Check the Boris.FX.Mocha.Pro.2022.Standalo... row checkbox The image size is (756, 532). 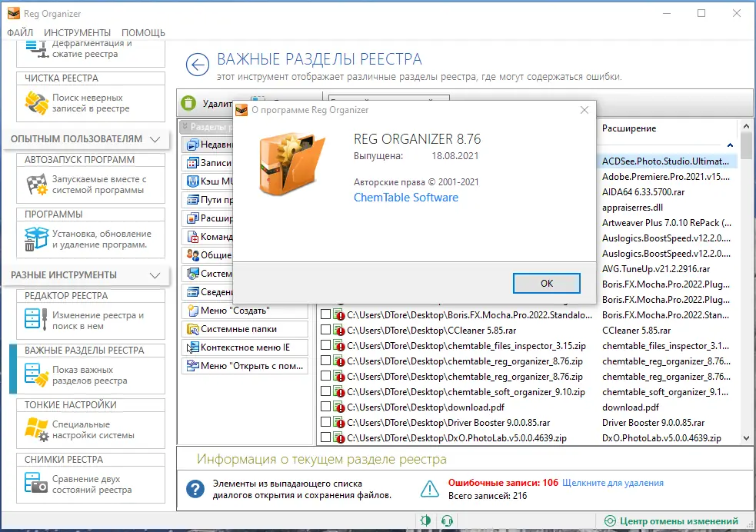click(325, 314)
